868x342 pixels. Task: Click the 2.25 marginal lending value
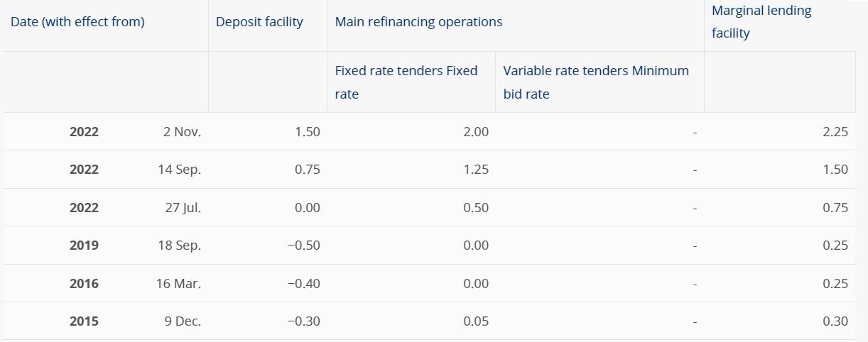pyautogui.click(x=835, y=132)
